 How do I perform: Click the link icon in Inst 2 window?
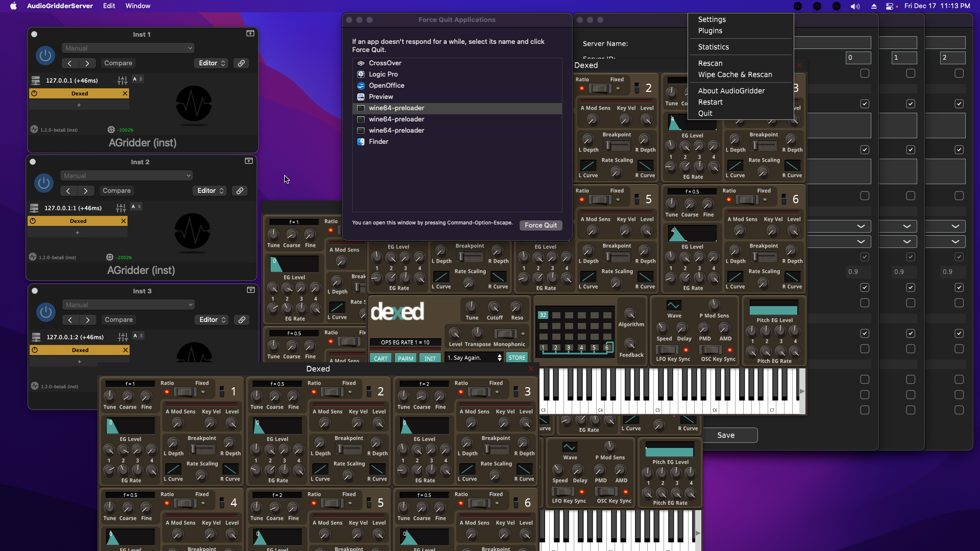tap(240, 191)
